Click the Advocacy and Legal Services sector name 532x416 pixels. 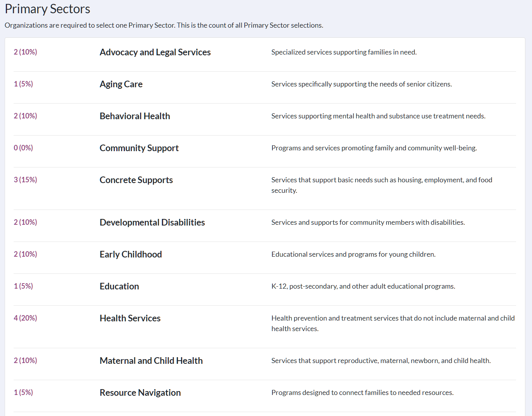pos(155,52)
